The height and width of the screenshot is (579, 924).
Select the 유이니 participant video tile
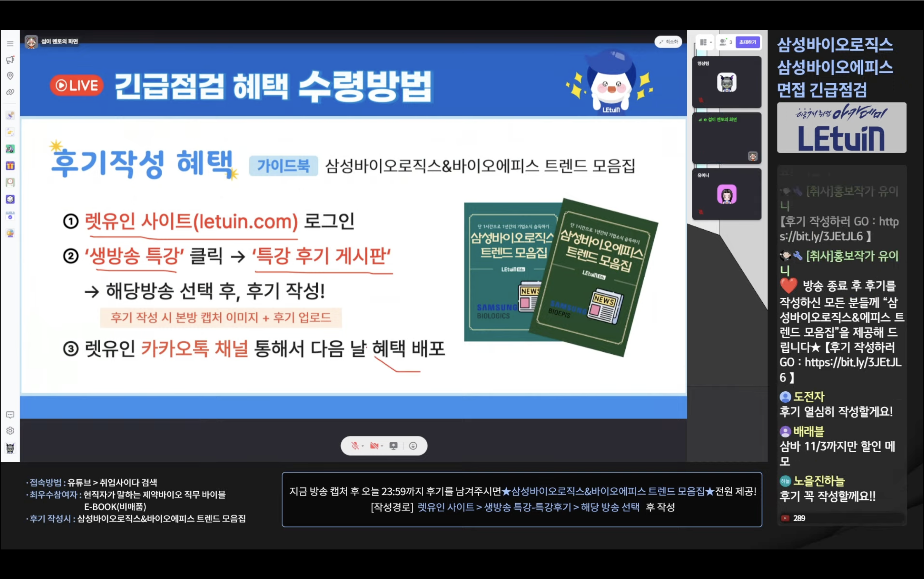[727, 194]
